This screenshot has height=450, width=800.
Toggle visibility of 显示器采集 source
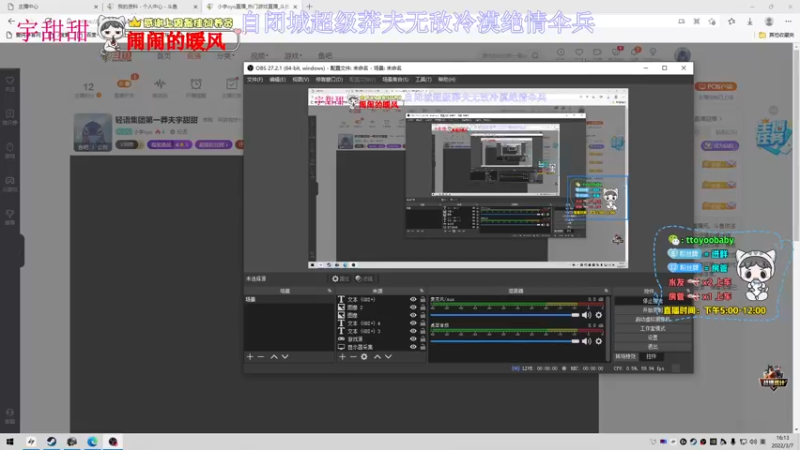coord(413,347)
